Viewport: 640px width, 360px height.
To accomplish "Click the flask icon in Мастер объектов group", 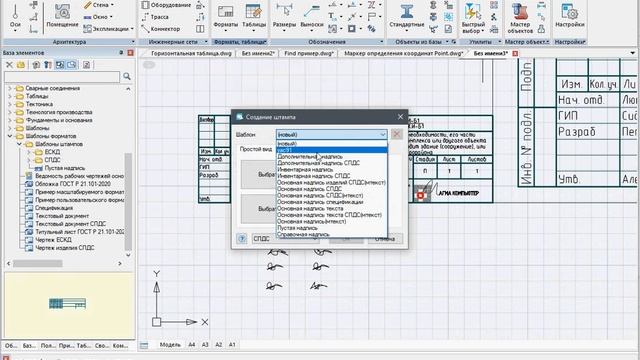I will tap(542, 29).
